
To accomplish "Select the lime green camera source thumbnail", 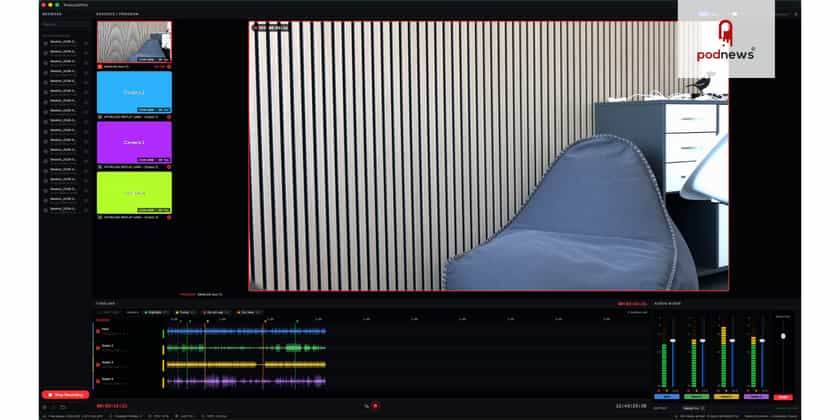I will tap(134, 193).
